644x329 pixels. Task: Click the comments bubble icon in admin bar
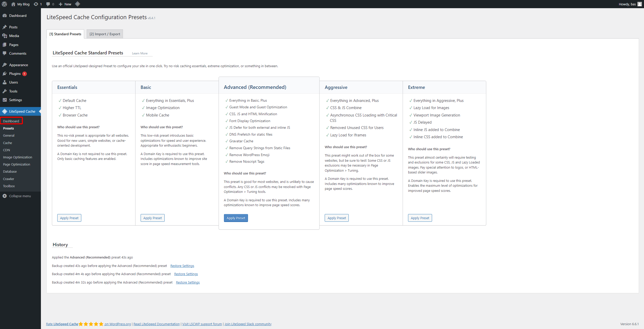[50, 4]
